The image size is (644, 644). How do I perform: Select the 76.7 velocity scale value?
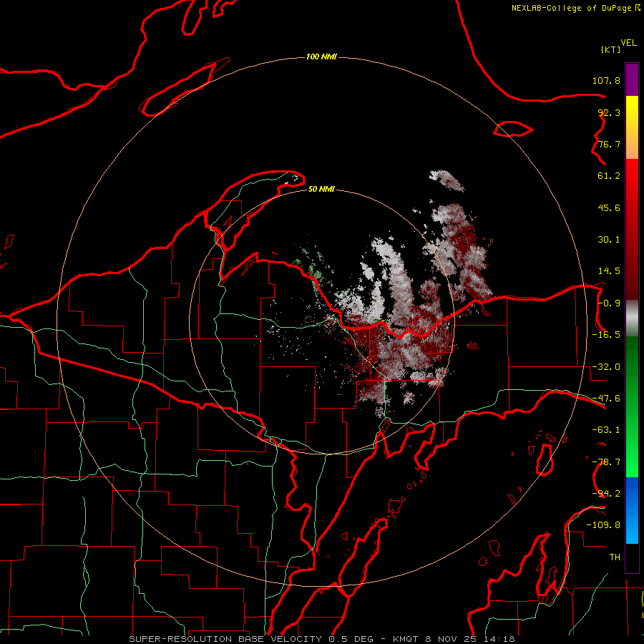(x=609, y=144)
